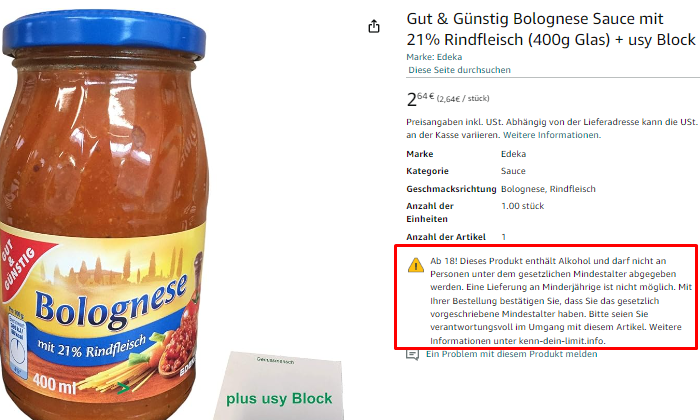Open the 'Marke: Edeka' brand link
The image size is (700, 420).
(434, 57)
